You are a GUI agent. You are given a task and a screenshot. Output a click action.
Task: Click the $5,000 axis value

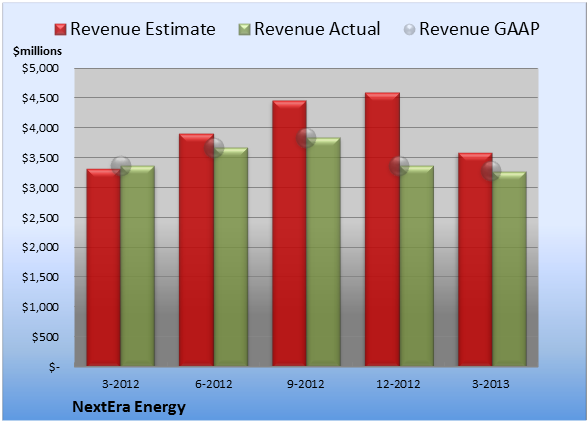coord(40,68)
